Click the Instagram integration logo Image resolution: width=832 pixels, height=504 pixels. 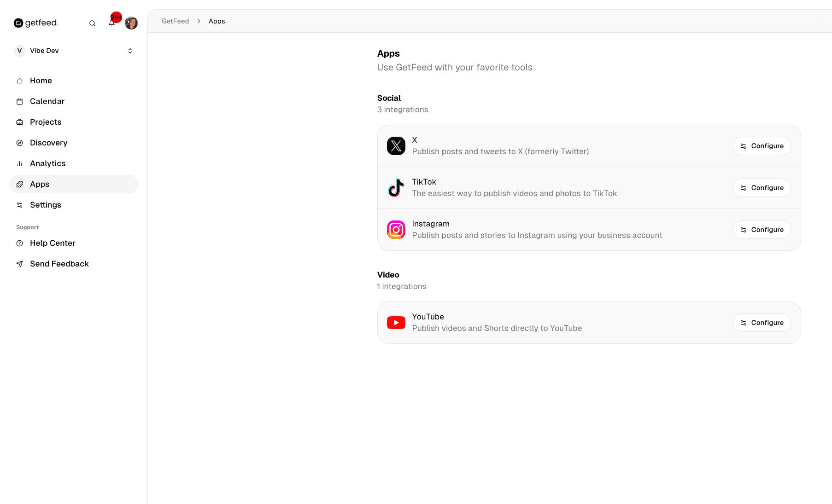click(x=396, y=230)
